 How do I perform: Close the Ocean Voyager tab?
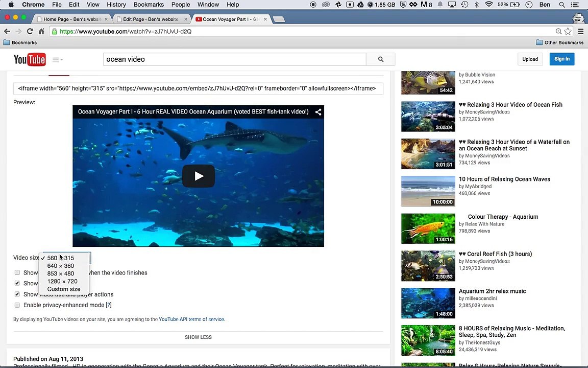tap(265, 19)
